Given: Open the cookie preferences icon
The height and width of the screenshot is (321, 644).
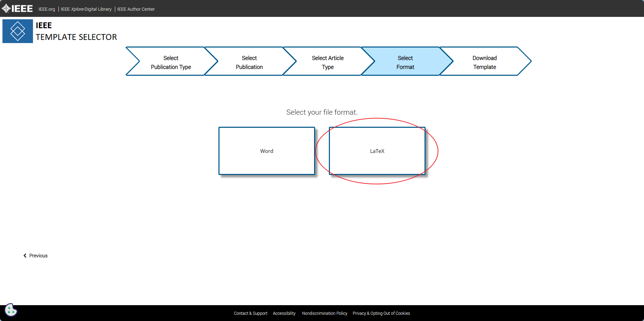Looking at the screenshot, I should 11,310.
